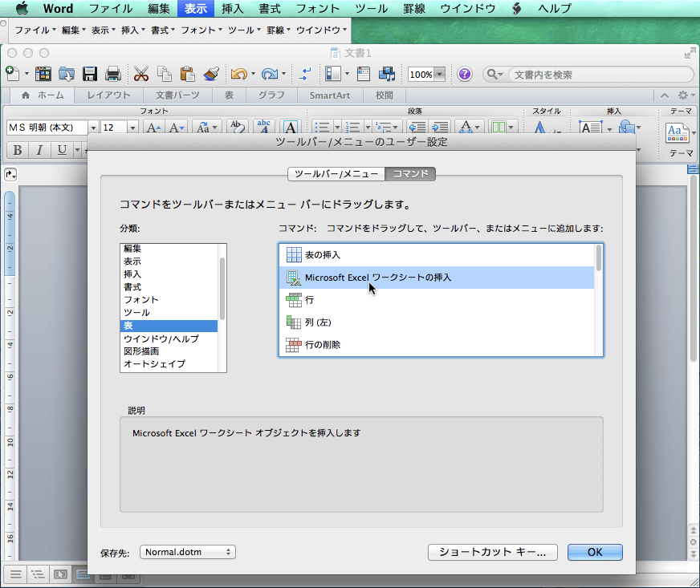Switch to the レイアウト ribbon tab
This screenshot has height=588, width=700.
108,95
